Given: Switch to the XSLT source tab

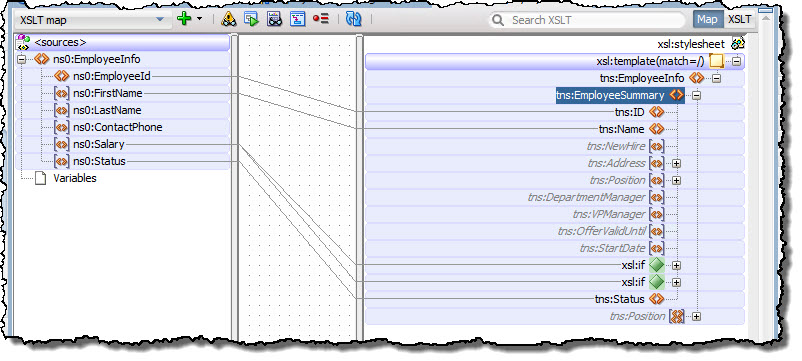Looking at the screenshot, I should [x=740, y=19].
